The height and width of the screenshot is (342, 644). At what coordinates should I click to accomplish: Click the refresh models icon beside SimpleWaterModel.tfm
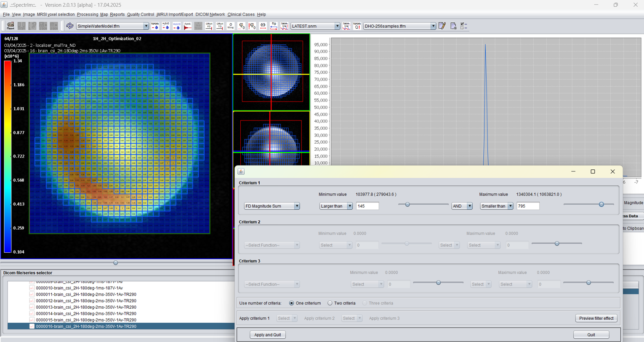[69, 26]
